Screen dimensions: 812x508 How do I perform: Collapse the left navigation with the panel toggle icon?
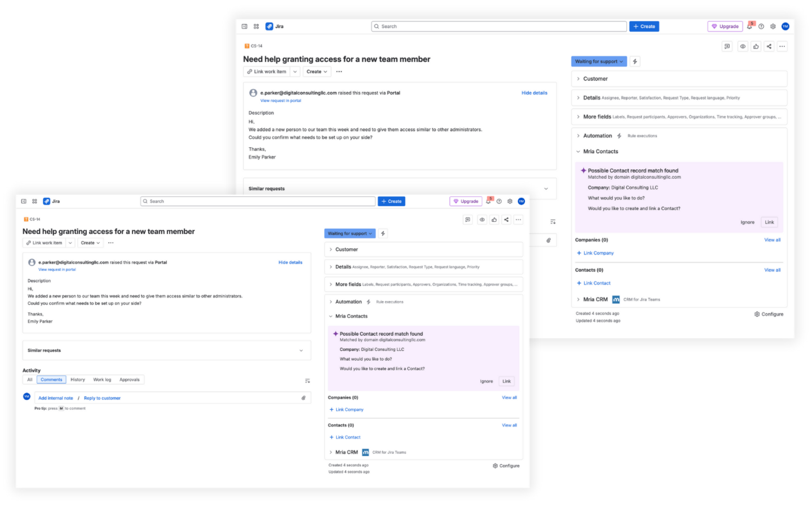[x=23, y=201]
